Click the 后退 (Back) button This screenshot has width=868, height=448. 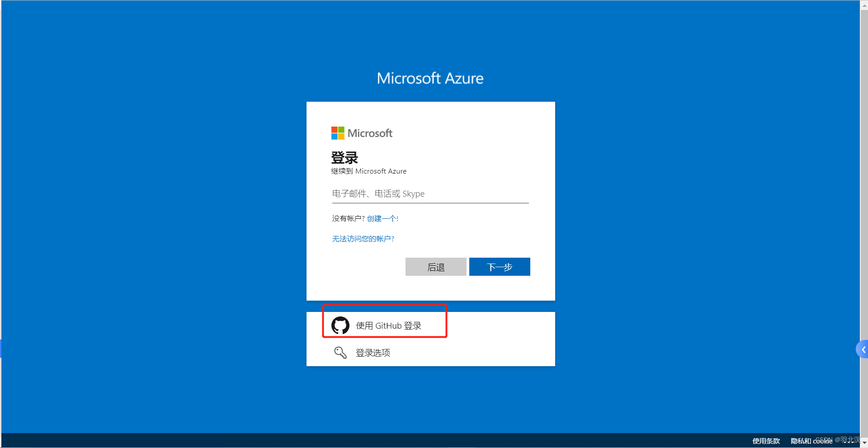(x=436, y=267)
